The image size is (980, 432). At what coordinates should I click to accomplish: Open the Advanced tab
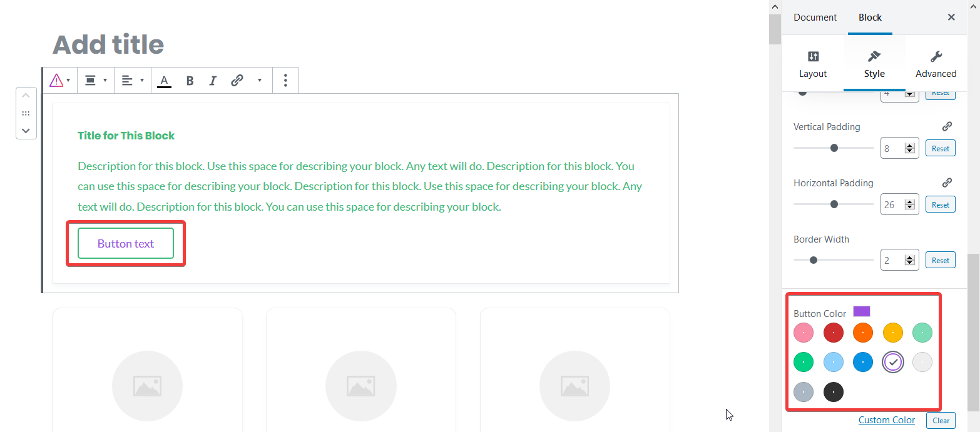936,64
